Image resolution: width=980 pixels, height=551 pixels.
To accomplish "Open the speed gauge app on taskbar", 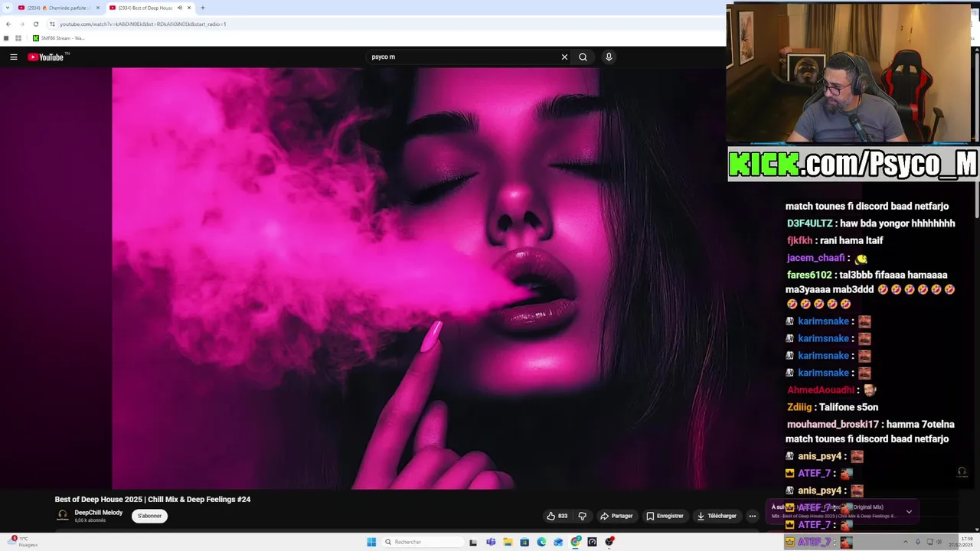I will pyautogui.click(x=592, y=542).
